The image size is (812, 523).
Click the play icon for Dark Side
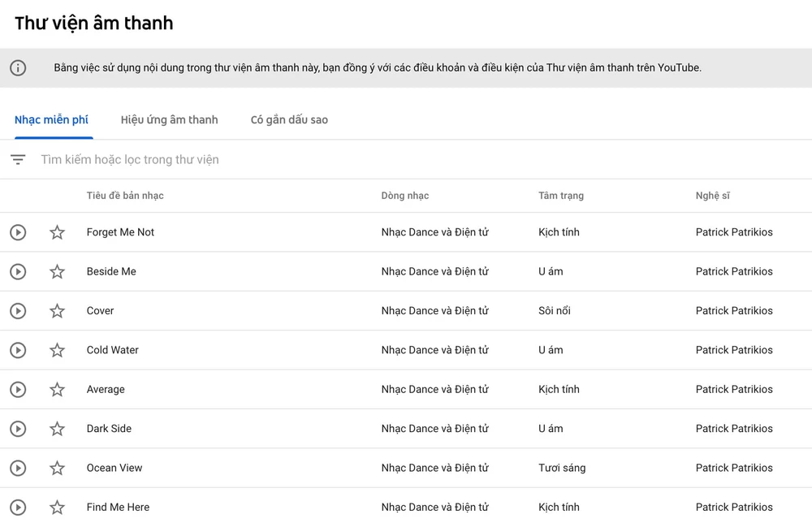click(18, 429)
